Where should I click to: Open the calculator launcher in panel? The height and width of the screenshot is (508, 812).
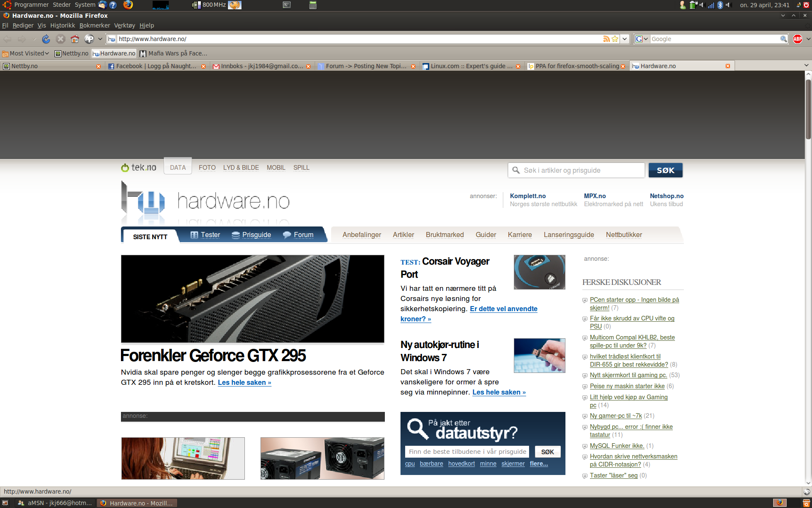coord(313,5)
